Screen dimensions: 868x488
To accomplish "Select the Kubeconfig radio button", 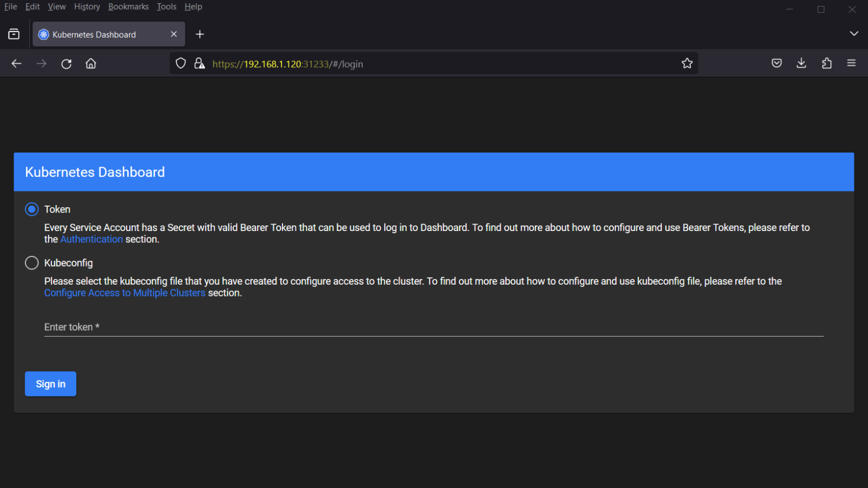I will click(x=32, y=263).
